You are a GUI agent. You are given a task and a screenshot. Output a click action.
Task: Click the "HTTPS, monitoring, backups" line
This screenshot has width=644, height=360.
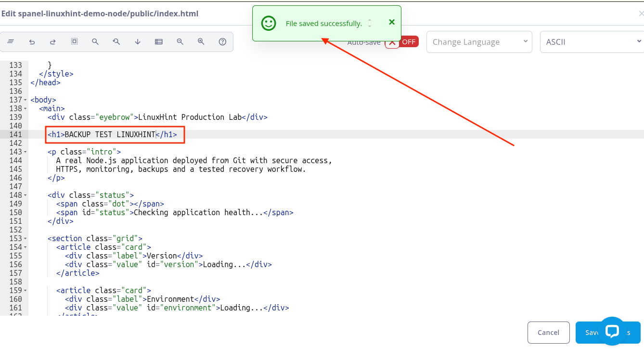click(x=181, y=169)
